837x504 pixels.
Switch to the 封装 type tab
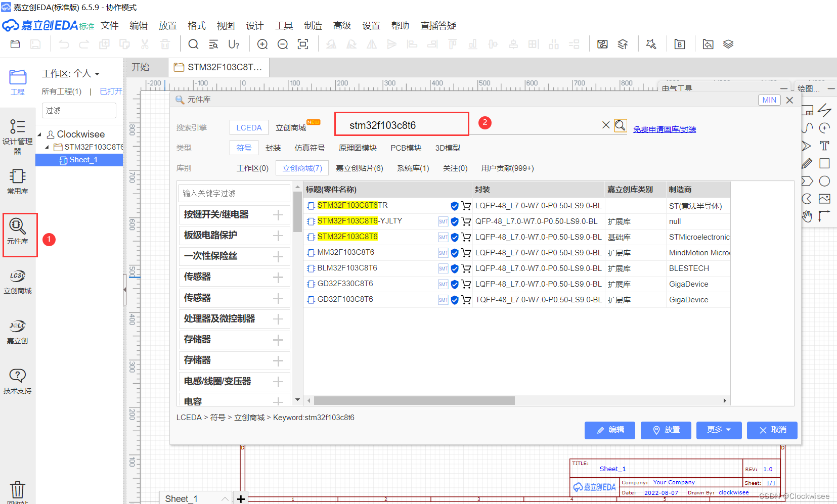click(273, 148)
